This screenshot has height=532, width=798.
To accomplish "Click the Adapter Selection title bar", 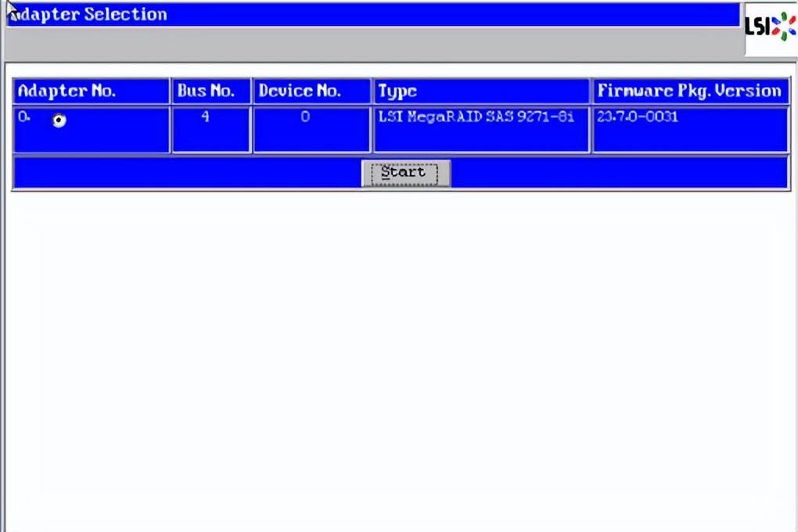I will point(372,15).
